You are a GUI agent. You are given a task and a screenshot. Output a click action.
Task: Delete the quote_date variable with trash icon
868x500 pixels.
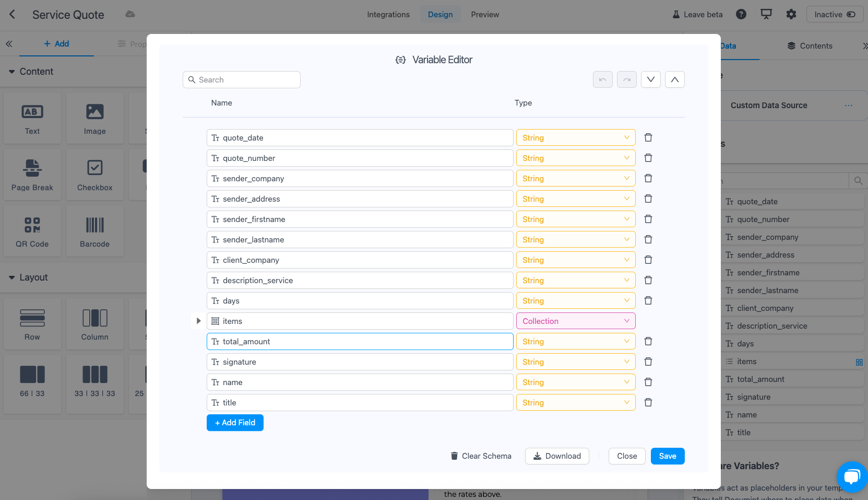click(x=648, y=137)
